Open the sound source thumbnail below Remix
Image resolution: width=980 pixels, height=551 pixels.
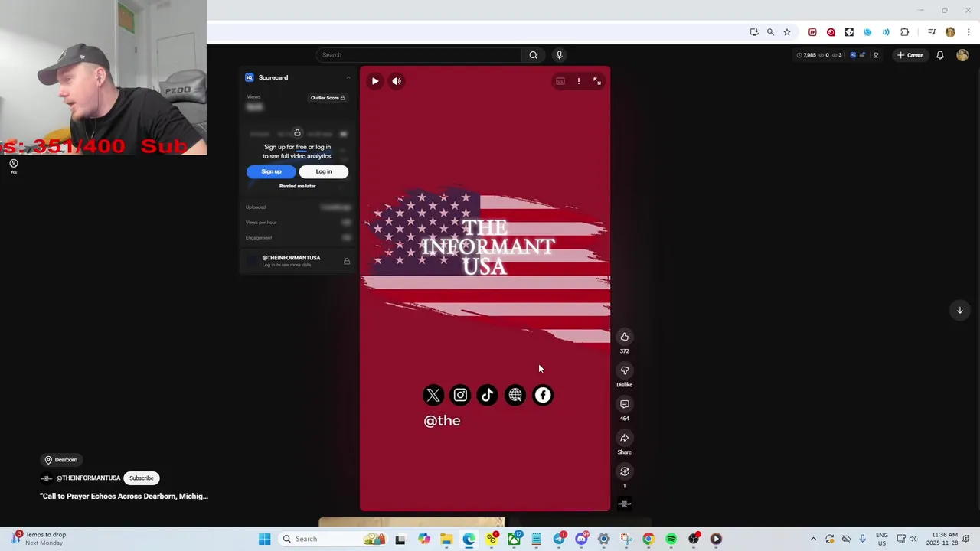click(625, 504)
